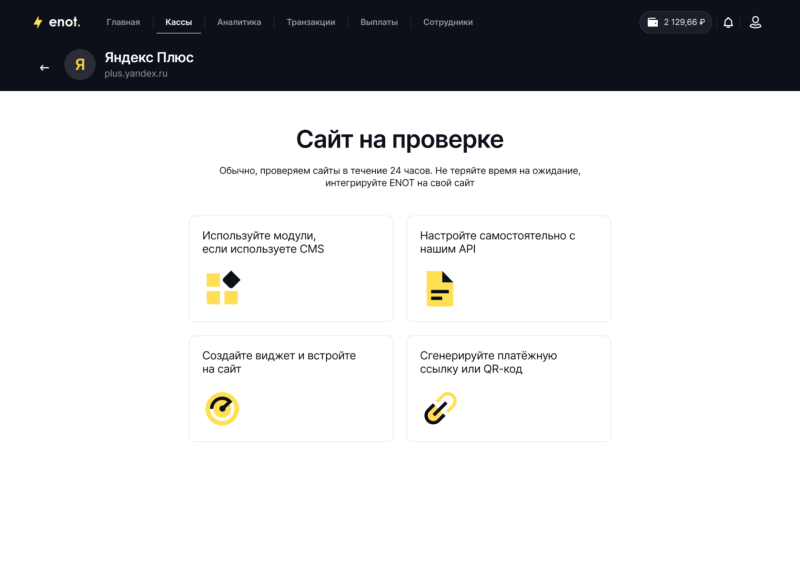
Task: Click the yellow modules squares icon
Action: coord(222,288)
